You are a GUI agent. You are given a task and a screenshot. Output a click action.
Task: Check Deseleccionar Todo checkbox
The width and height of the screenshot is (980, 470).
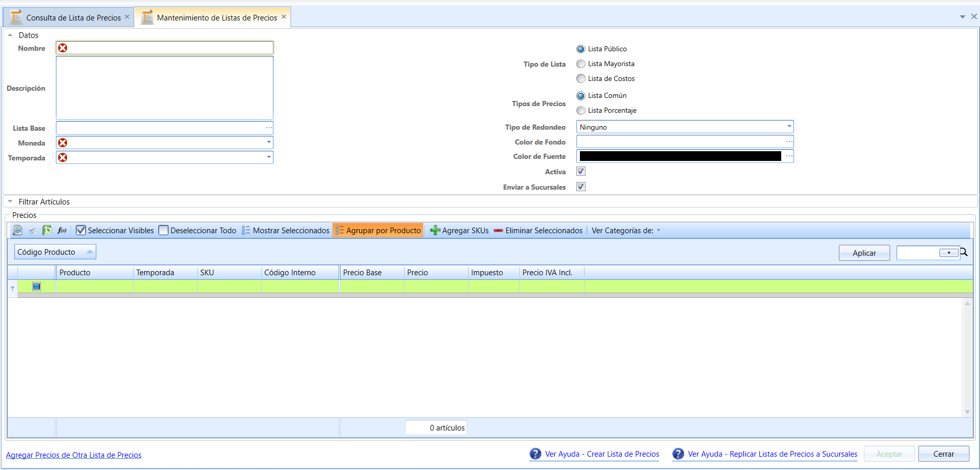(x=163, y=231)
